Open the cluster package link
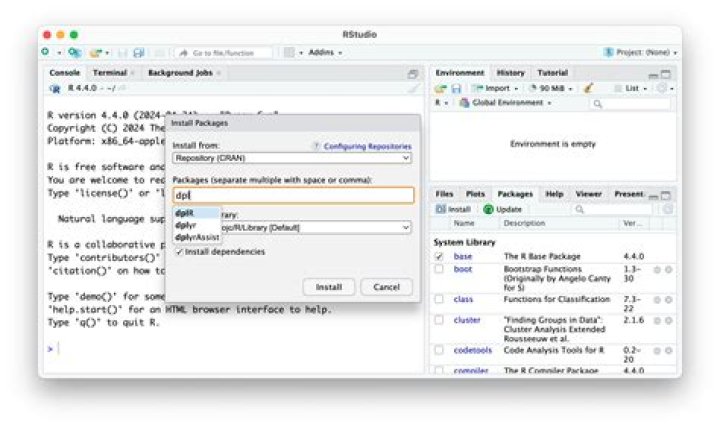Screen dimensions: 720x428 467,320
